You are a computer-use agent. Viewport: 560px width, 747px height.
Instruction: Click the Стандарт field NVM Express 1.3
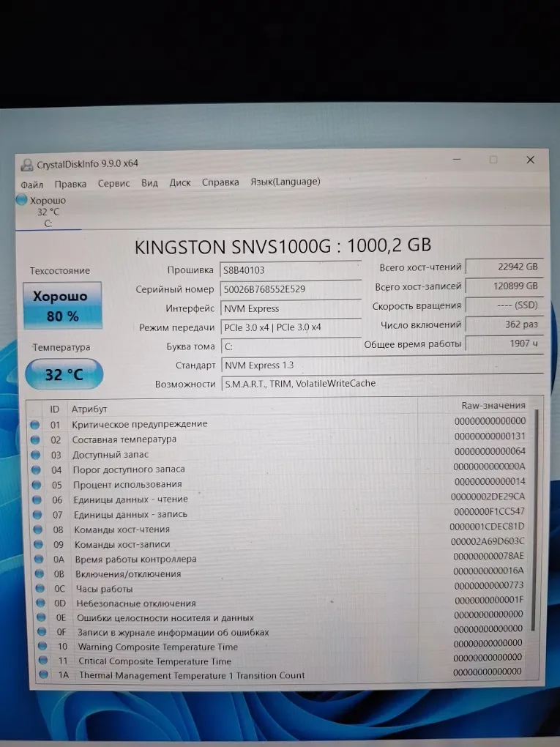tap(382, 365)
